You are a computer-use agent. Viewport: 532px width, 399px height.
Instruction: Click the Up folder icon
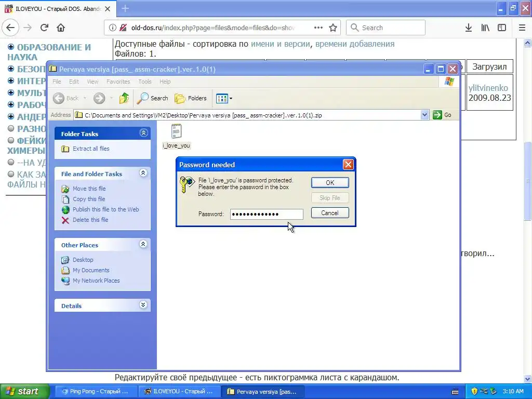(124, 98)
